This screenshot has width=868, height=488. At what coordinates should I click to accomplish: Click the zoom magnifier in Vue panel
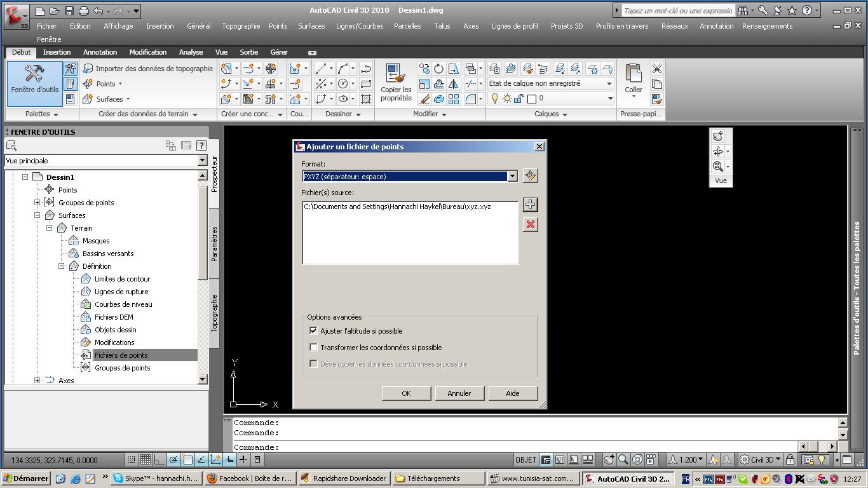point(718,166)
